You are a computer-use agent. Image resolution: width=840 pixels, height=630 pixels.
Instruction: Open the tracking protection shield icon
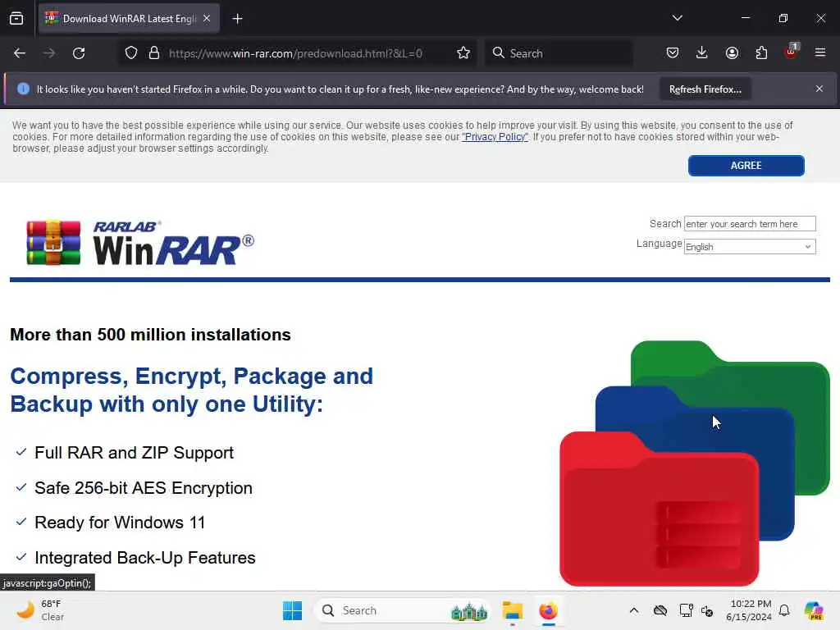coord(131,53)
